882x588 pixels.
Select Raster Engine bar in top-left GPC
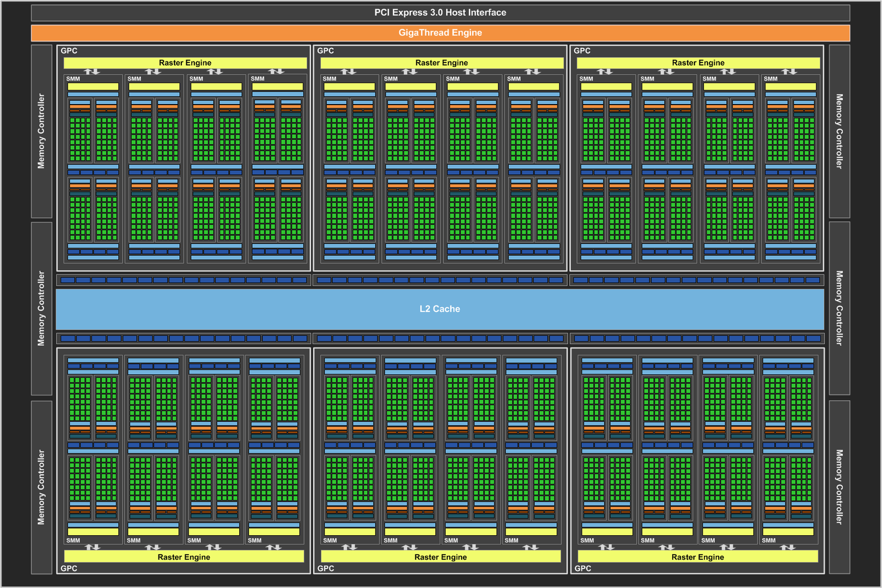point(185,63)
